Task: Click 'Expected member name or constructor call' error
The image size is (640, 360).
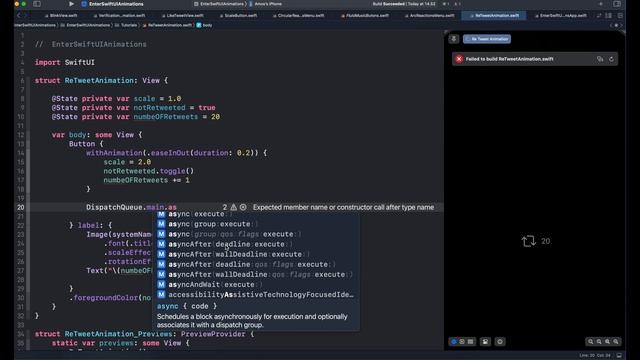Action: click(343, 207)
